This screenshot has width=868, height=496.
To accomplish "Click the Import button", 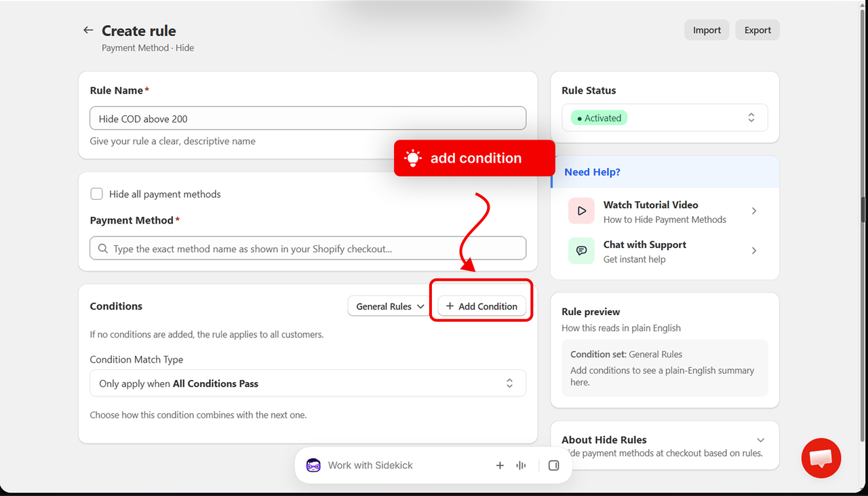I will (x=707, y=30).
